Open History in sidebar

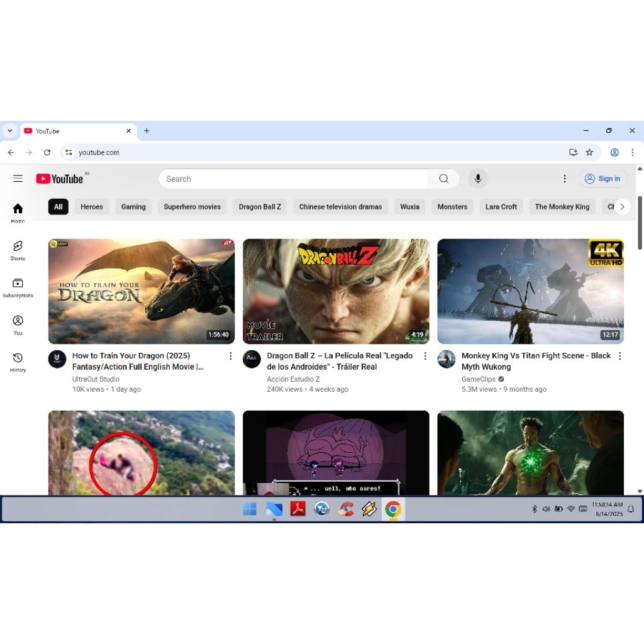[18, 362]
